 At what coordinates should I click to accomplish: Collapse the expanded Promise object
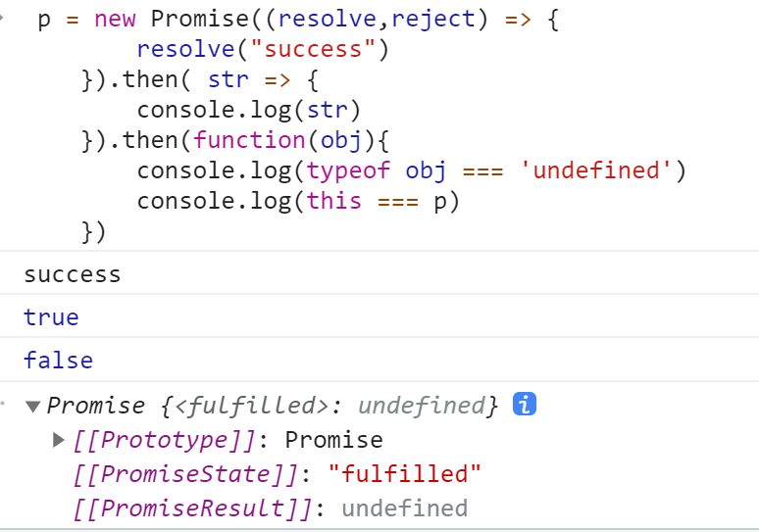pyautogui.click(x=33, y=407)
